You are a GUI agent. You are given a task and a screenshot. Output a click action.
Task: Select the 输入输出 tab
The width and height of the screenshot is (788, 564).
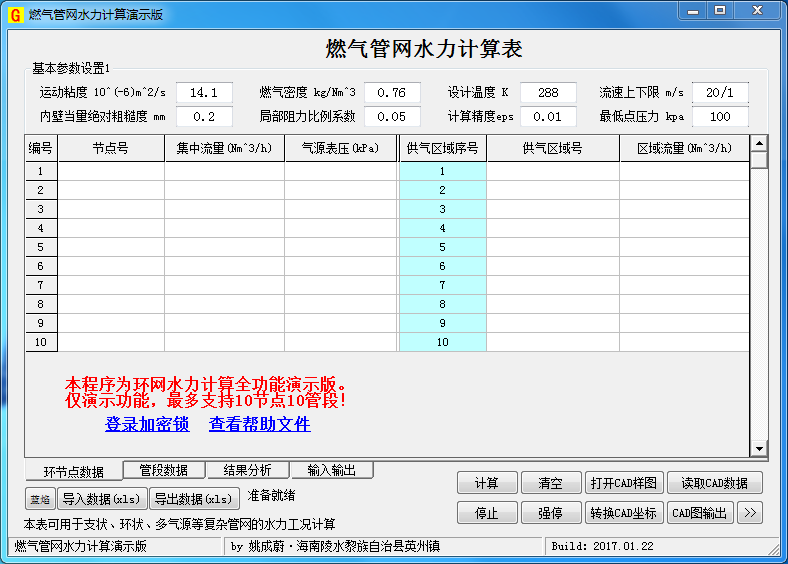[x=331, y=470]
